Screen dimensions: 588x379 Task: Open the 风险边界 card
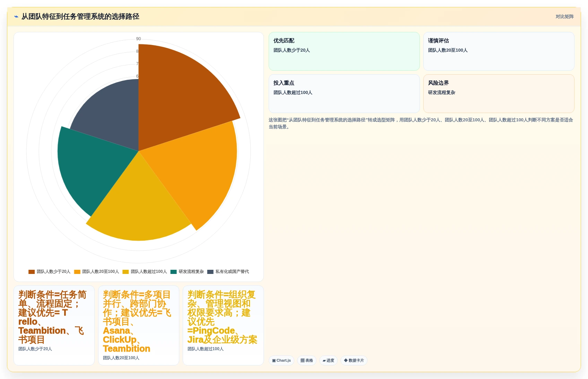pyautogui.click(x=499, y=94)
